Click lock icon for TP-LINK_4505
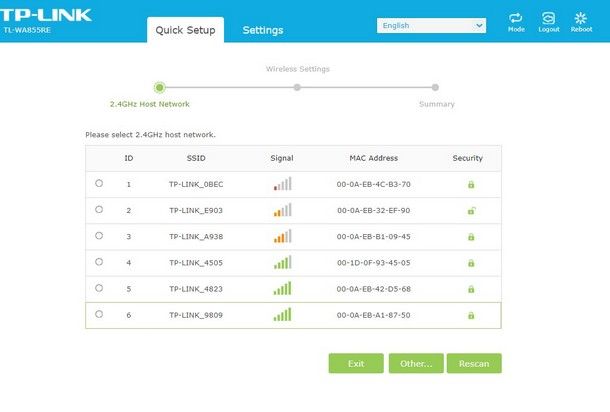Viewport: 610px width, 412px height. (471, 263)
